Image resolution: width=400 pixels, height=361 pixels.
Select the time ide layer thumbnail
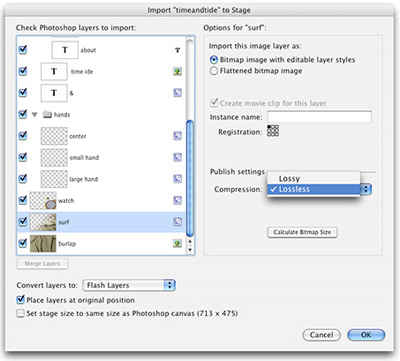tap(54, 71)
